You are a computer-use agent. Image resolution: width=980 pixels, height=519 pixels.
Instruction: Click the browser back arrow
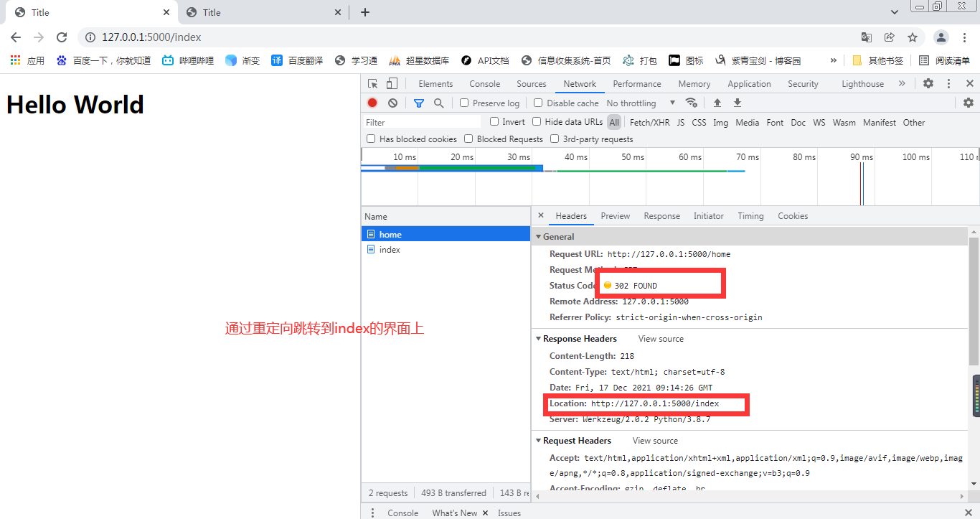(x=16, y=37)
